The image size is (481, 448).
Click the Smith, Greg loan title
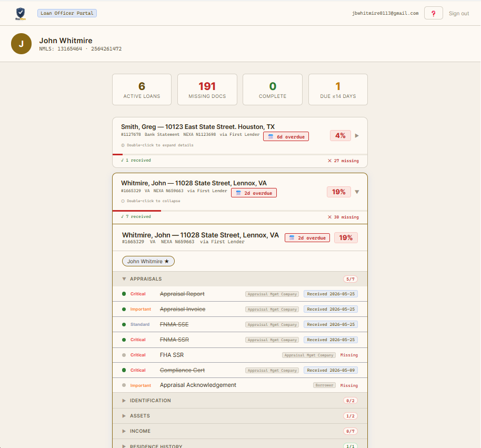pos(198,127)
